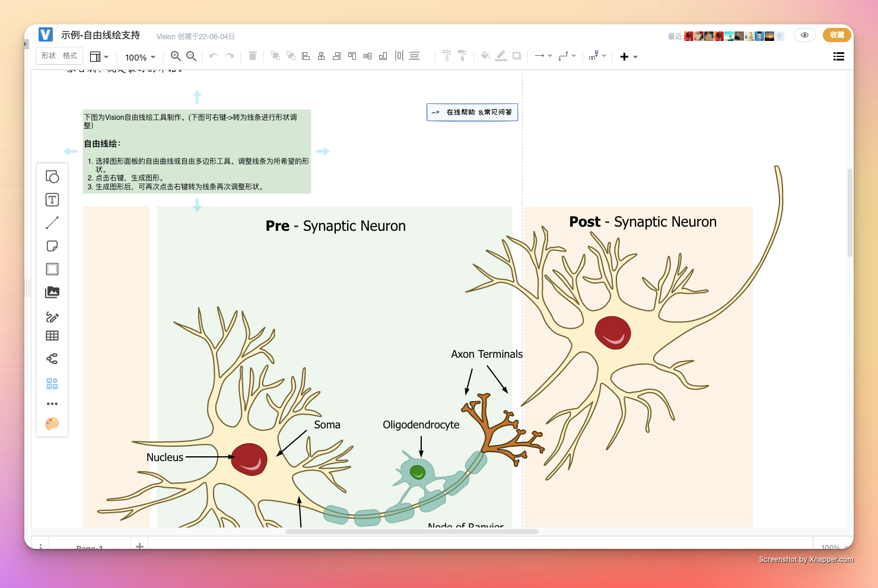Click the paste style paint roller
The image size is (878, 588).
coord(462,56)
